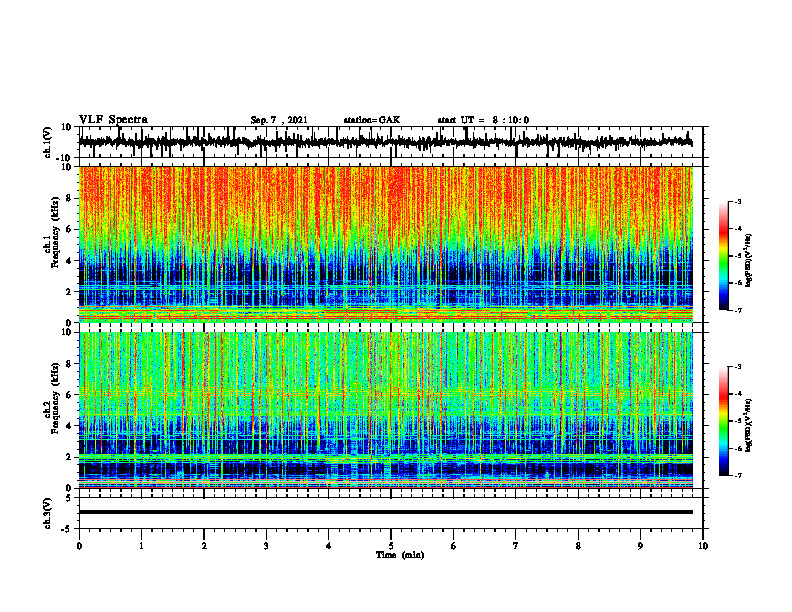Click the "2" kHz tick on ch.1 frequency axis
This screenshot has height=612, width=792.
click(x=69, y=291)
